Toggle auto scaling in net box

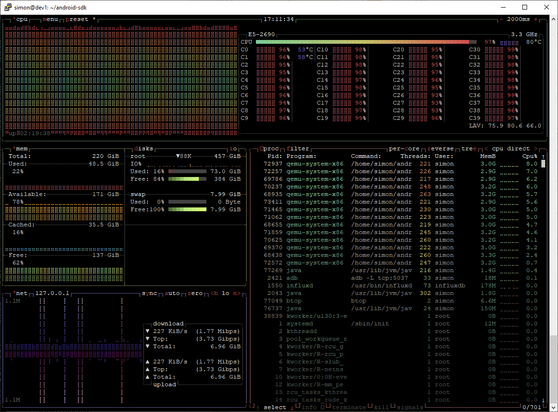[x=173, y=293]
